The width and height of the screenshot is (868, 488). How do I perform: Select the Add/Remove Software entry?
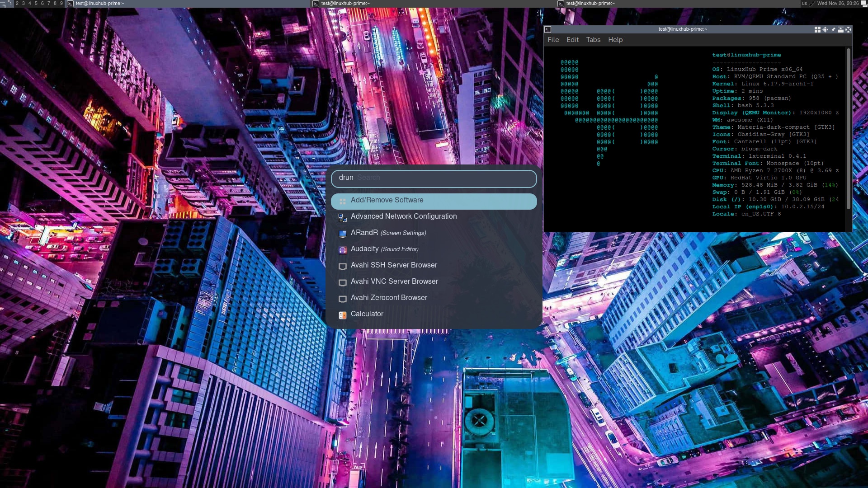387,200
